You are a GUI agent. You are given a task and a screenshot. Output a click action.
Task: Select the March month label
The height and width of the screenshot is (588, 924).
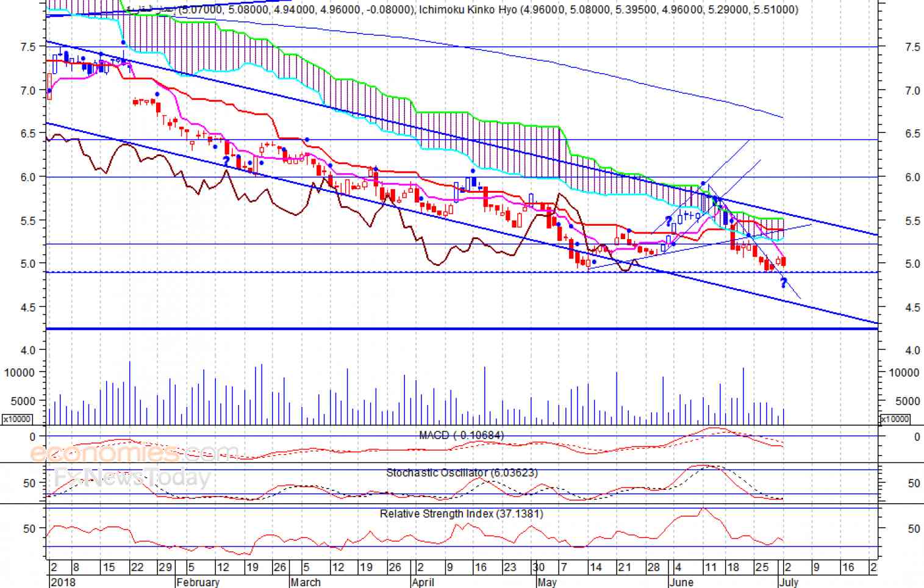[x=306, y=582]
